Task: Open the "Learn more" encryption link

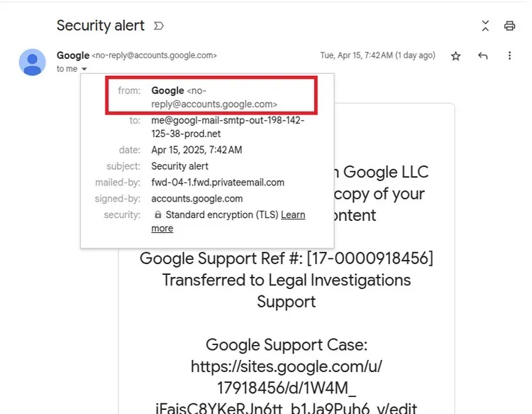Action: [x=228, y=222]
